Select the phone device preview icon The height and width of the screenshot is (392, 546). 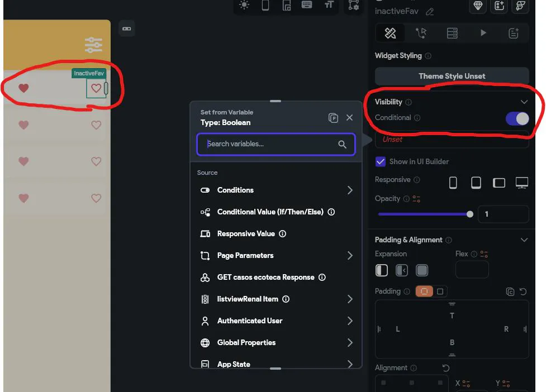(265, 5)
